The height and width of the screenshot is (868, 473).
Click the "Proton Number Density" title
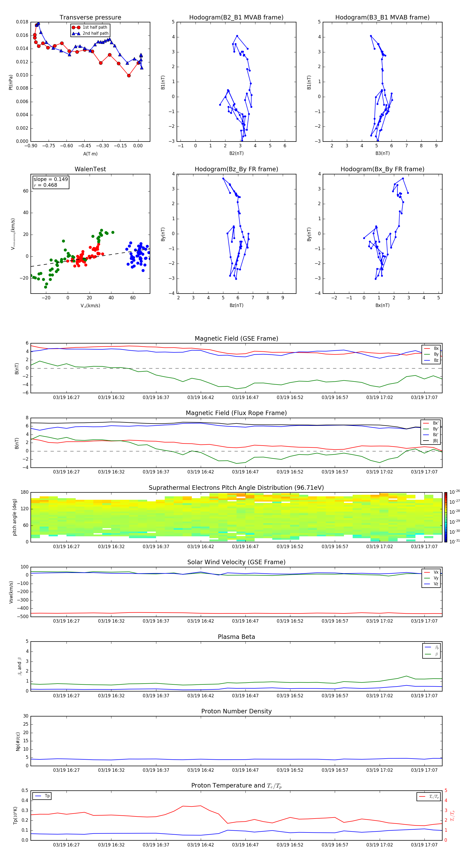pyautogui.click(x=236, y=711)
